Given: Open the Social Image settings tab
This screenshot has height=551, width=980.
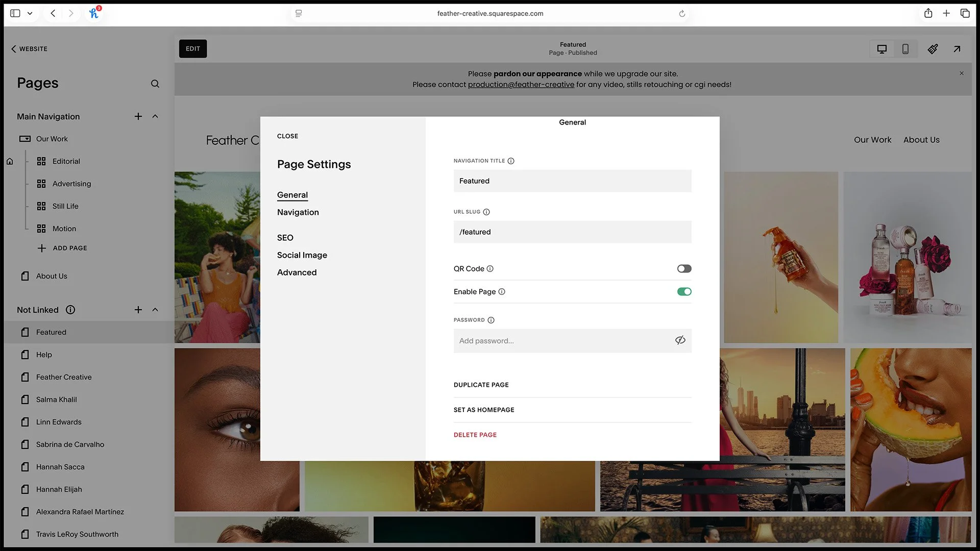Looking at the screenshot, I should [x=302, y=255].
